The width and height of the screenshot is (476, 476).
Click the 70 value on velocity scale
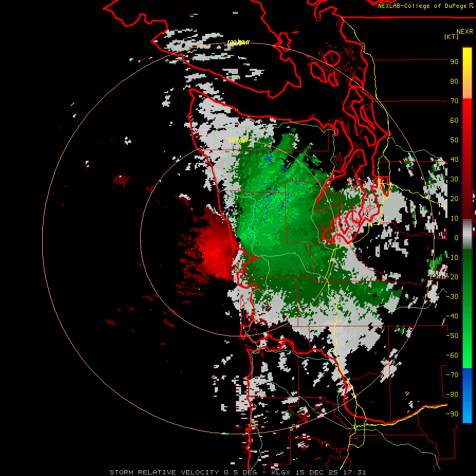coord(454,101)
